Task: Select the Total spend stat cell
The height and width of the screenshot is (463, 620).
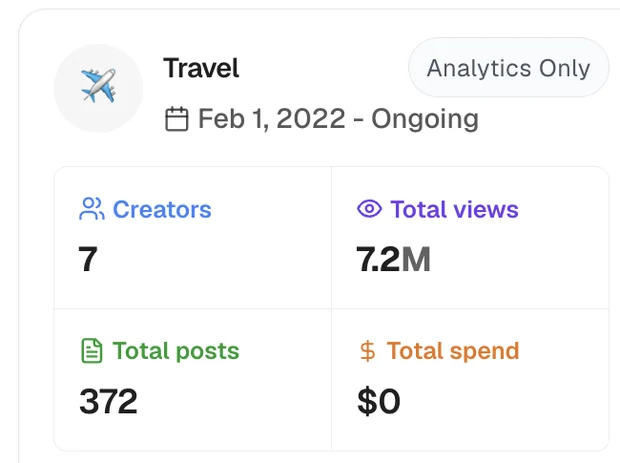Action: (470, 380)
